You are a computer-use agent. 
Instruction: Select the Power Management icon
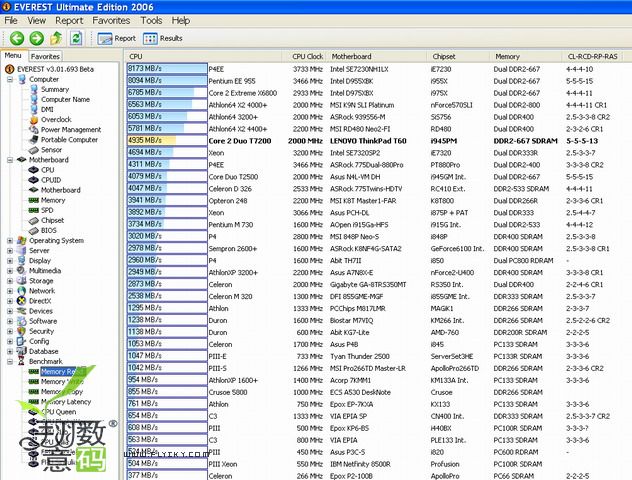[x=34, y=130]
